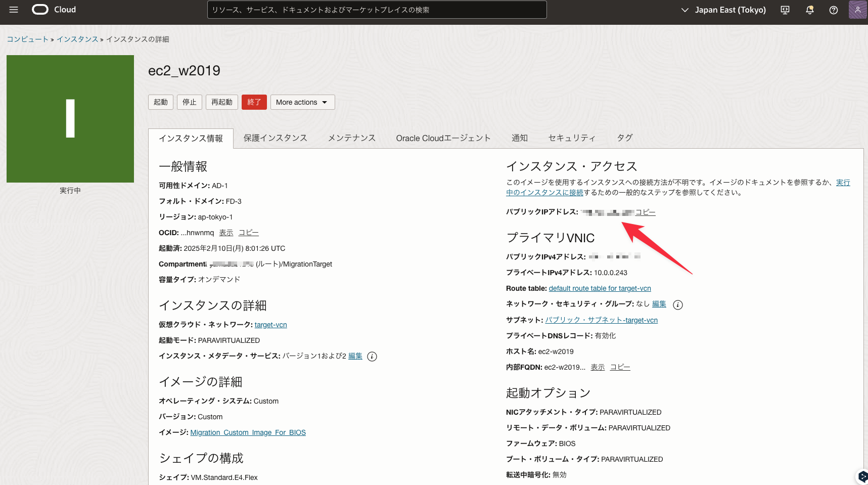Image resolution: width=868 pixels, height=485 pixels.
Task: Click the 起動 start button
Action: 161,102
